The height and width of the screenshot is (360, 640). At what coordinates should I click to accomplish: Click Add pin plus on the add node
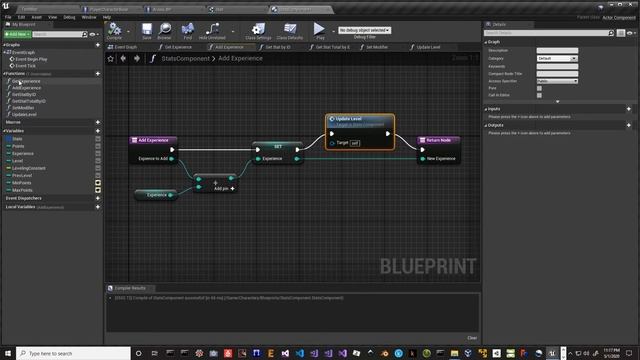232,189
